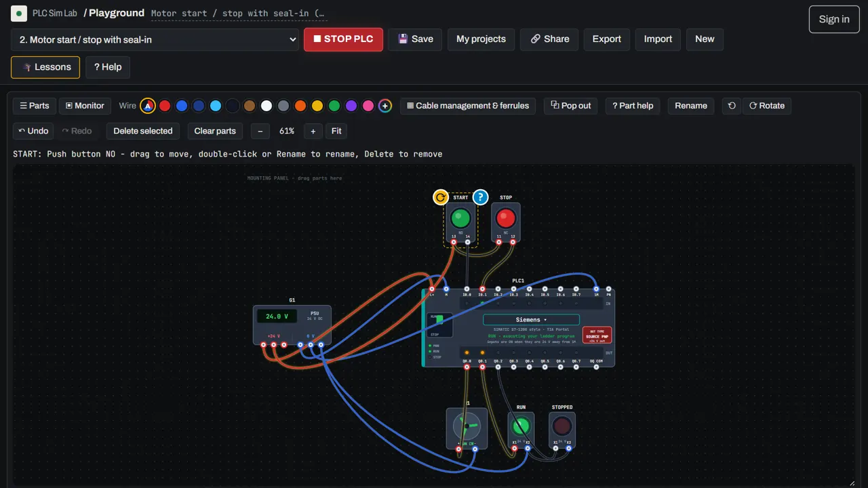This screenshot has width=868, height=488.
Task: Push the red STOP push button
Action: click(x=505, y=218)
